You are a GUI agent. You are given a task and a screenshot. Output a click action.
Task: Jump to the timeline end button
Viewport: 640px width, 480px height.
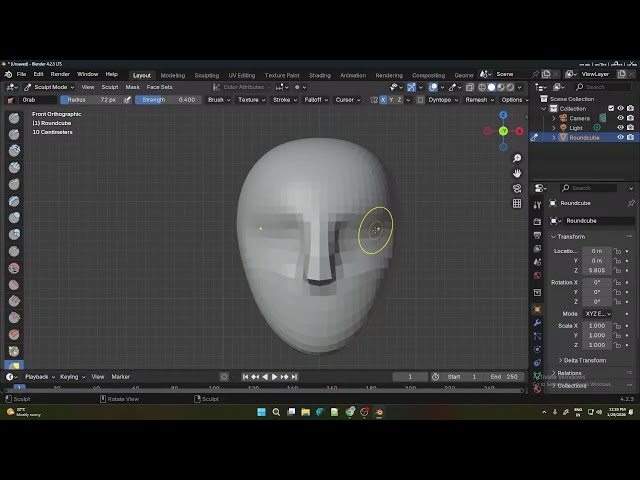(294, 377)
